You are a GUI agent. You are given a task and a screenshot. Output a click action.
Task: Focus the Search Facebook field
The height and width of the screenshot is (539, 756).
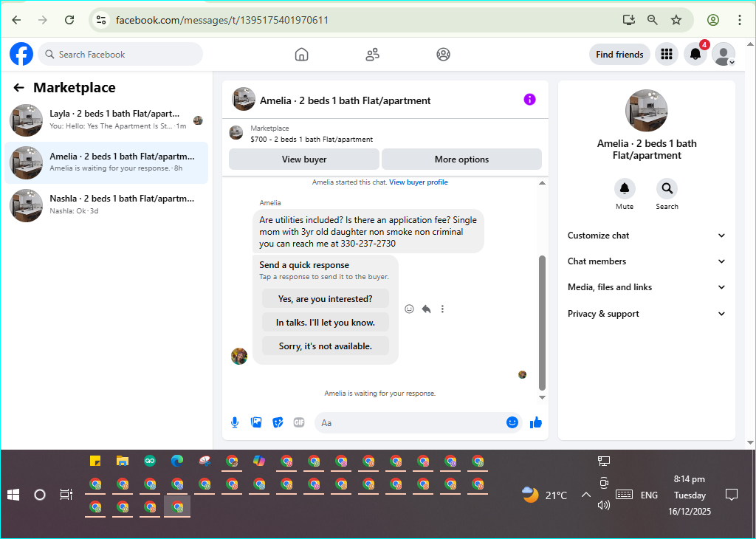[120, 55]
